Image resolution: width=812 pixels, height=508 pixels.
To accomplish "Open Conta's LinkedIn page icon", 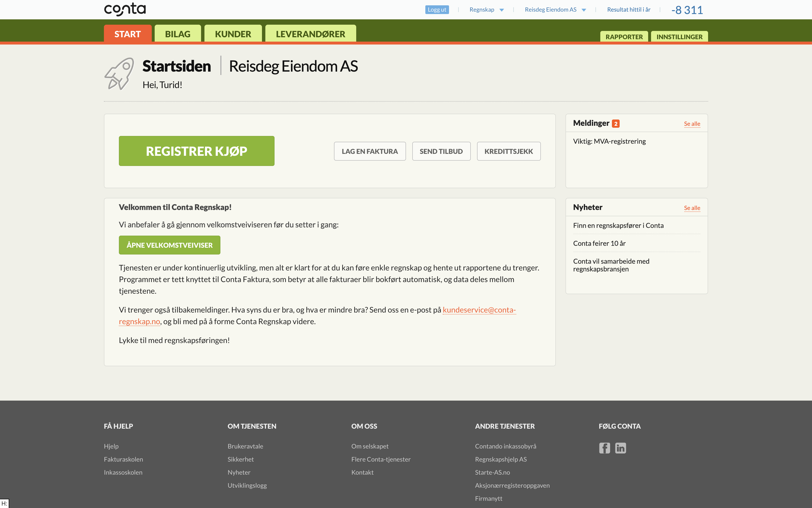I will tap(620, 448).
